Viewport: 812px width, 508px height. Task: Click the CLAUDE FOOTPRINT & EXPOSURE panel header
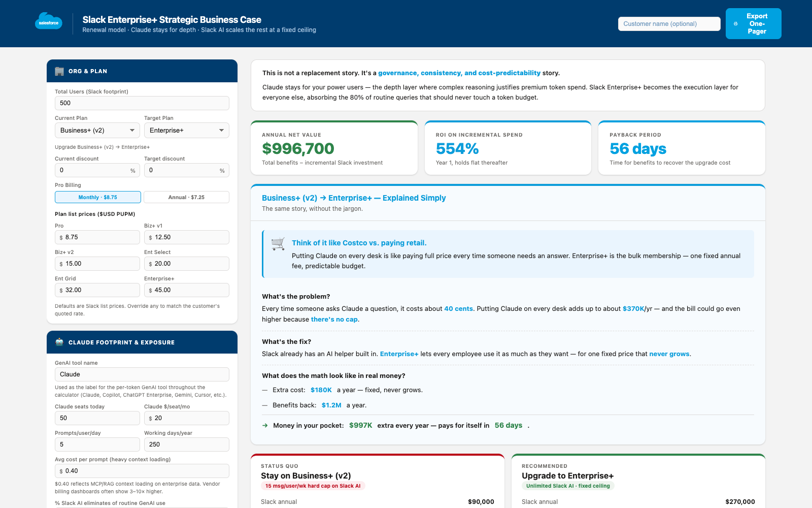coord(142,342)
